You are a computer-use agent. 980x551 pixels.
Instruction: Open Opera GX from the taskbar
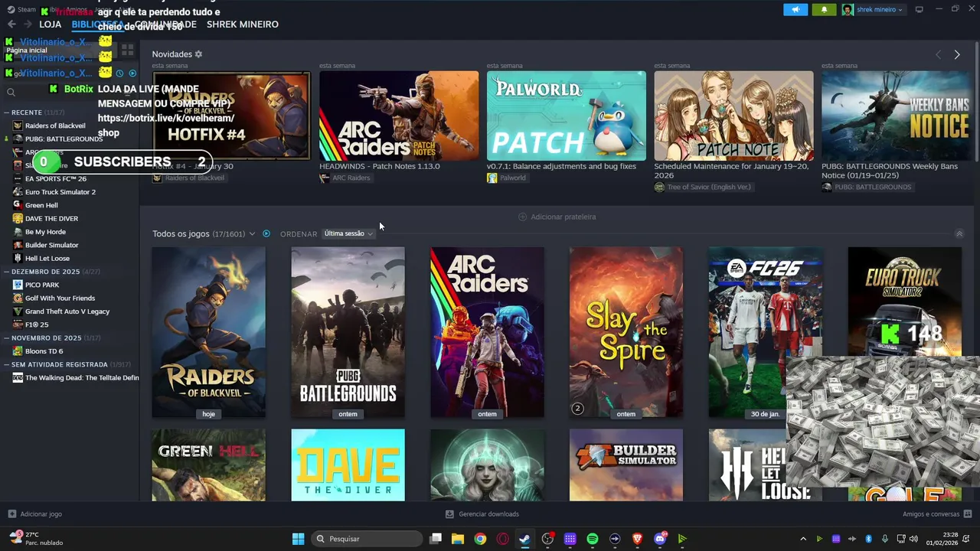coord(502,539)
